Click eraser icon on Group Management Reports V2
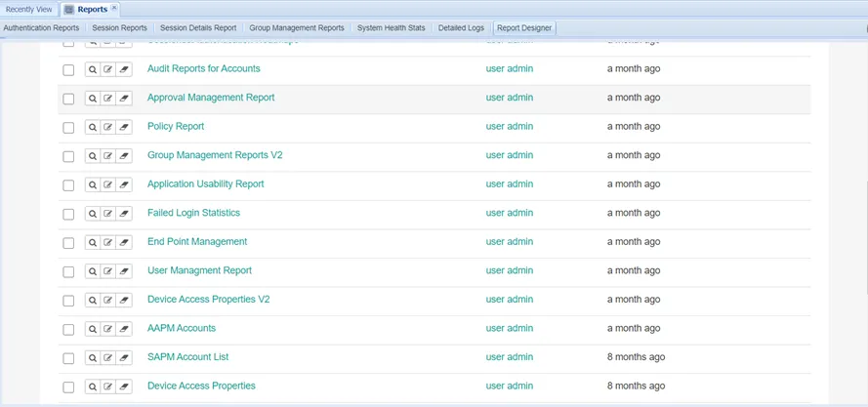 [124, 156]
